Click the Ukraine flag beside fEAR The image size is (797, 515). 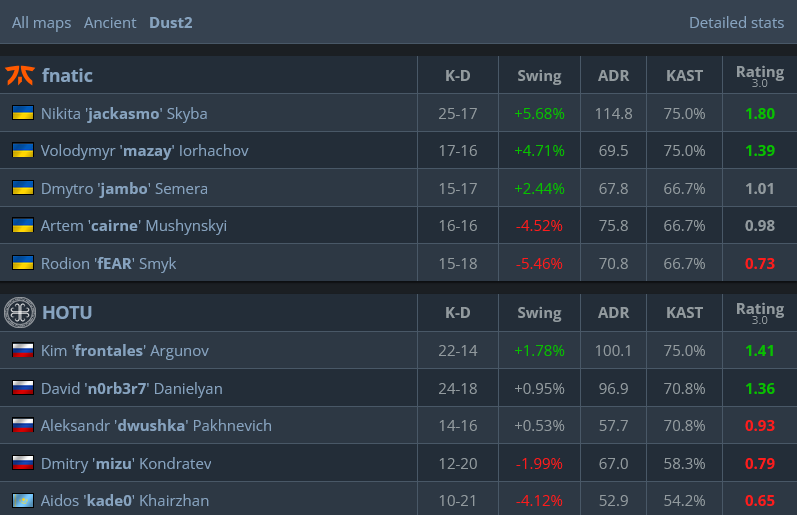pyautogui.click(x=23, y=263)
